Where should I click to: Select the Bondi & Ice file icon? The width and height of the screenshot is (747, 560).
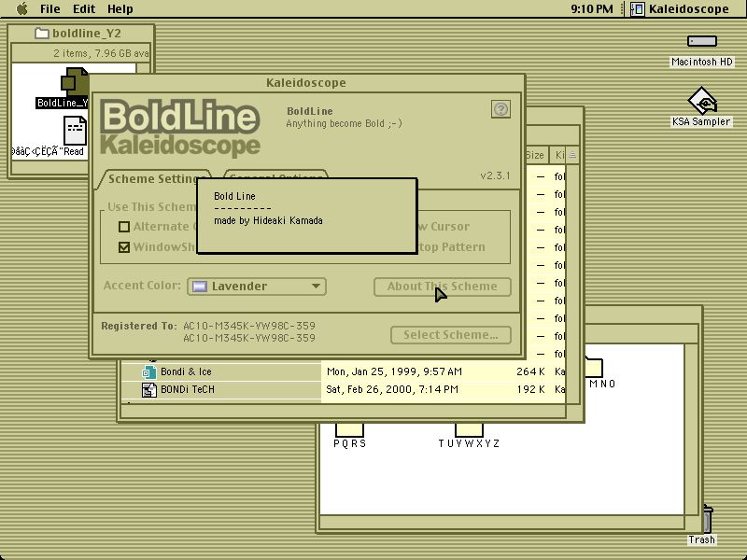click(149, 371)
